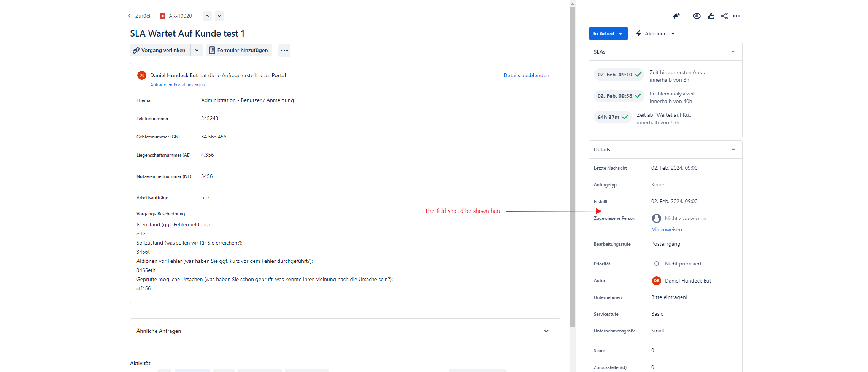
Task: Click the priority circle icon
Action: (657, 264)
